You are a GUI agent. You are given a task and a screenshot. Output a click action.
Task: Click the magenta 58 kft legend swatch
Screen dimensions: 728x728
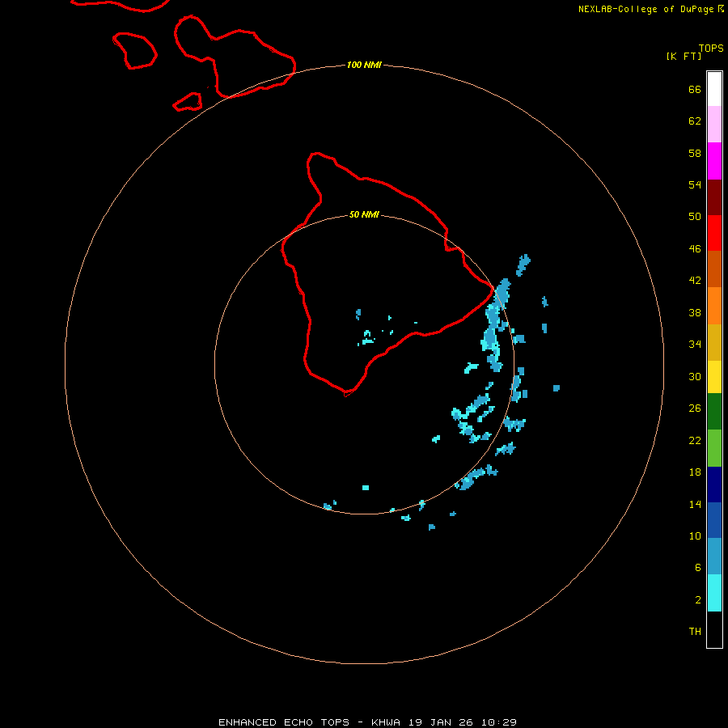[x=714, y=161]
